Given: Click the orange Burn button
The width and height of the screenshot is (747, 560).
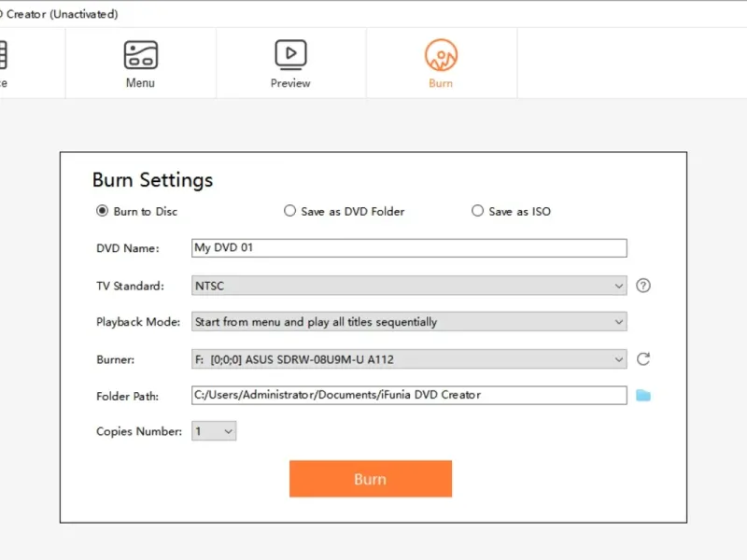Looking at the screenshot, I should pos(370,479).
